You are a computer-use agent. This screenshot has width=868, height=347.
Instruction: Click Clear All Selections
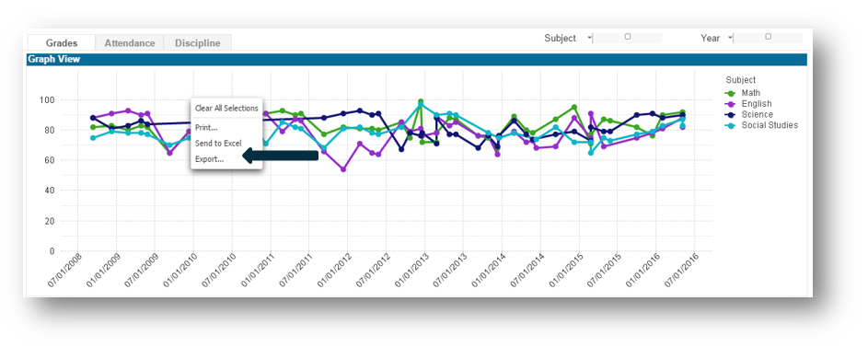coord(226,109)
